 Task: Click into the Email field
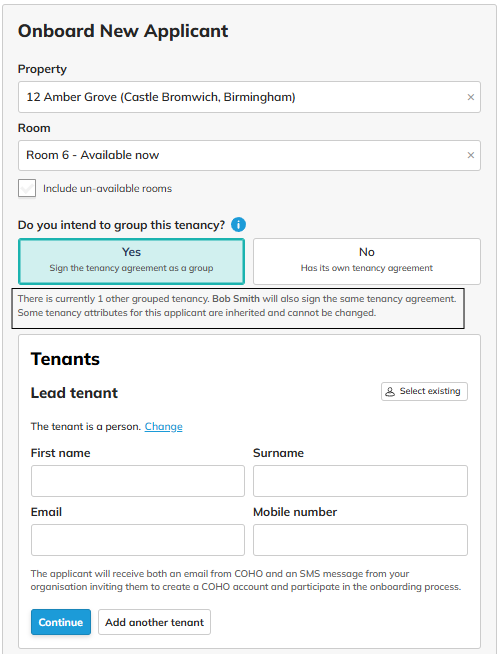[138, 540]
